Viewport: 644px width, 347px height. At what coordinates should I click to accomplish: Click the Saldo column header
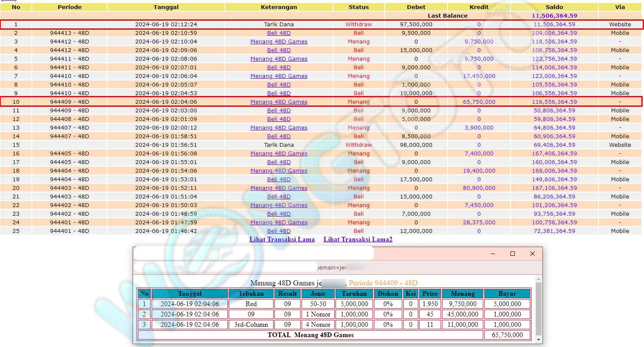point(554,7)
